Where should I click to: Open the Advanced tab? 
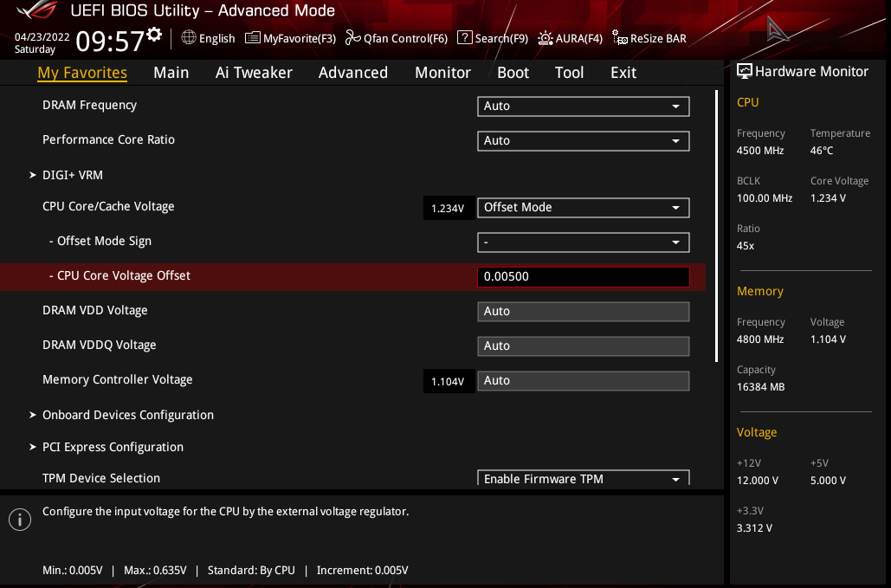point(353,73)
